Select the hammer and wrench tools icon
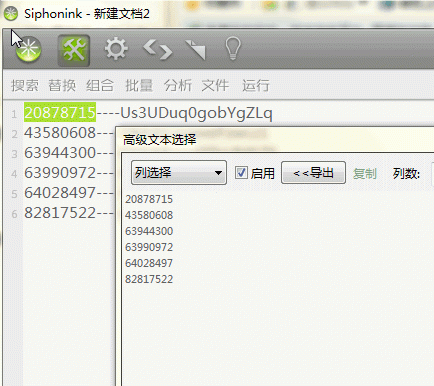434x386 pixels. [74, 50]
